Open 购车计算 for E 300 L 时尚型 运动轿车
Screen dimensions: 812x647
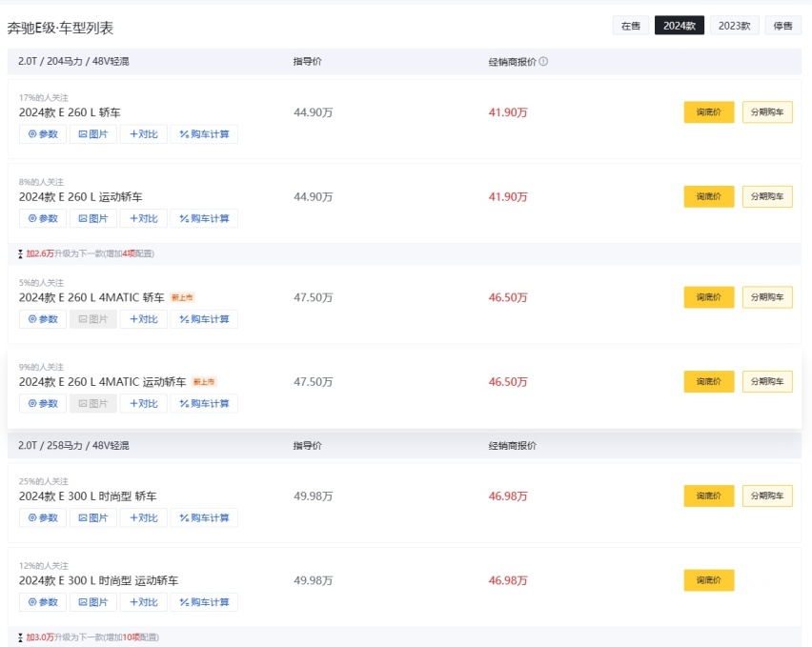click(204, 602)
